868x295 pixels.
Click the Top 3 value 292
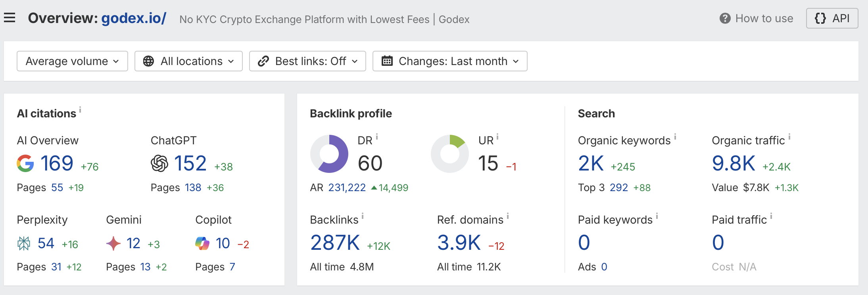pos(619,188)
